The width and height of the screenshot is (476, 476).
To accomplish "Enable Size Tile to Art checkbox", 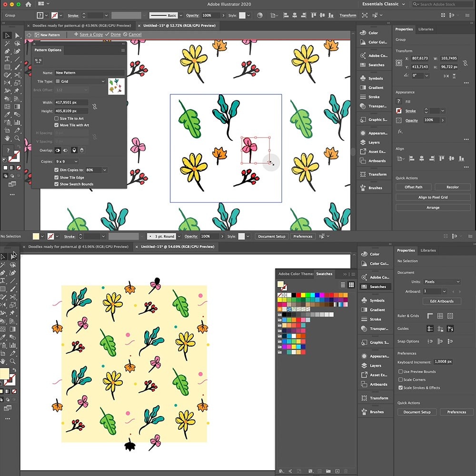I will (57, 119).
